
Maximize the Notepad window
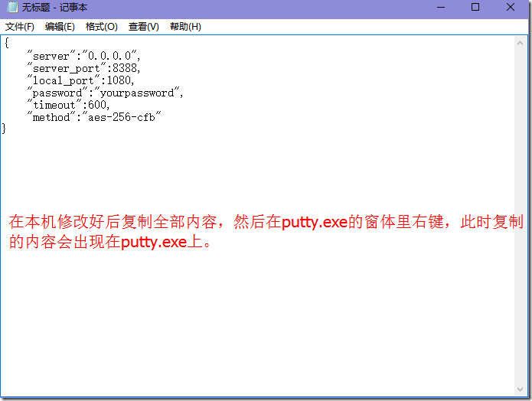[x=475, y=7]
